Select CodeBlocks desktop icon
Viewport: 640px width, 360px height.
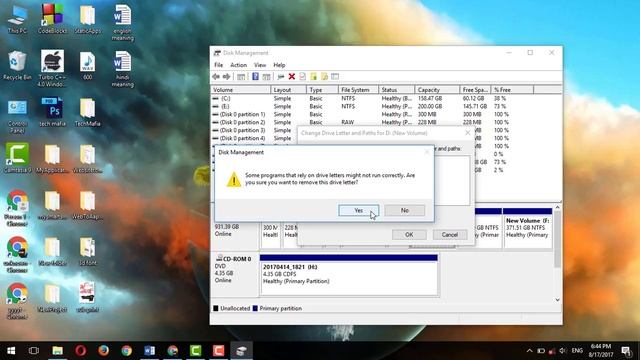[x=52, y=19]
